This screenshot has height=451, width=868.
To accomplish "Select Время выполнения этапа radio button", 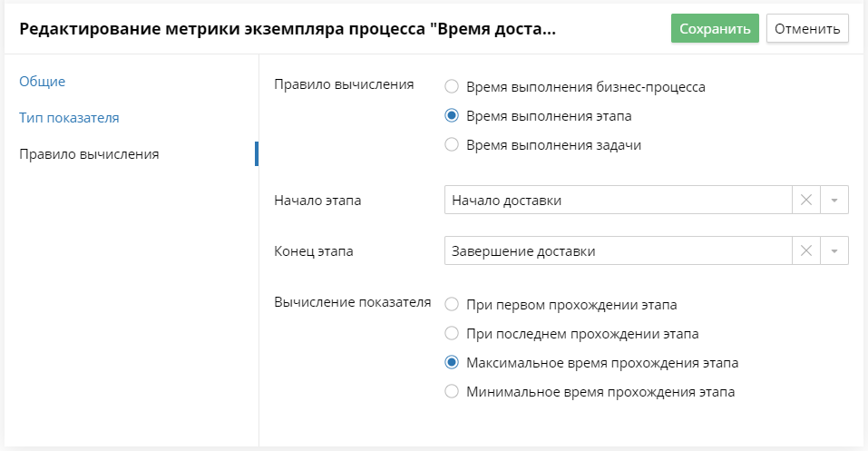I will coord(452,115).
